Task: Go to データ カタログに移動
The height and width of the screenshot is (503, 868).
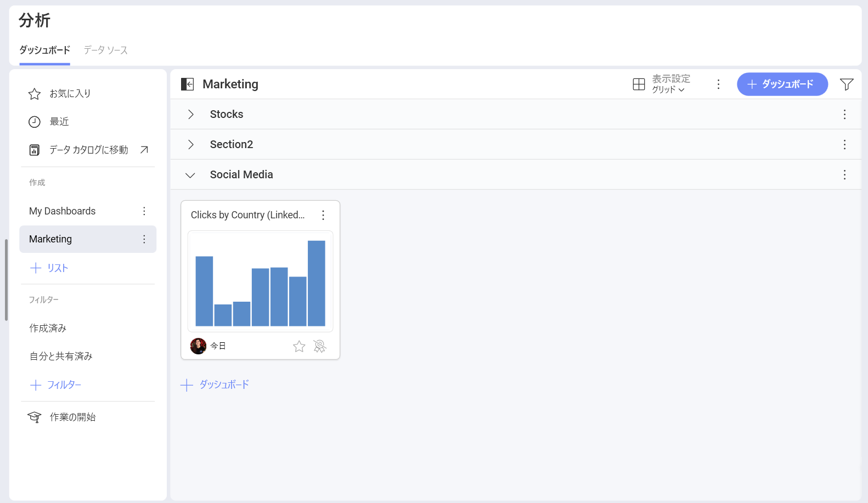Action: tap(89, 150)
